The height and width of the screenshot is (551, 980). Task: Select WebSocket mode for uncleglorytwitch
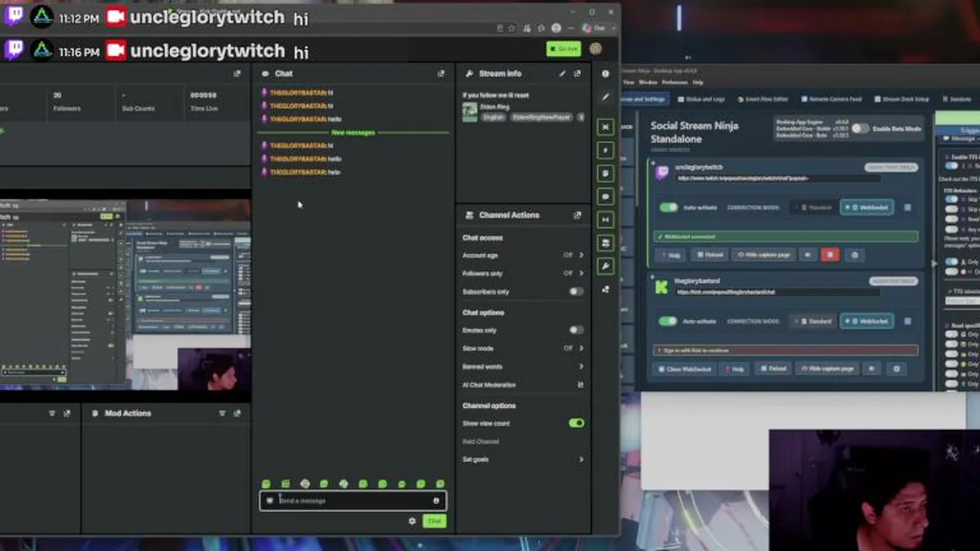[867, 207]
